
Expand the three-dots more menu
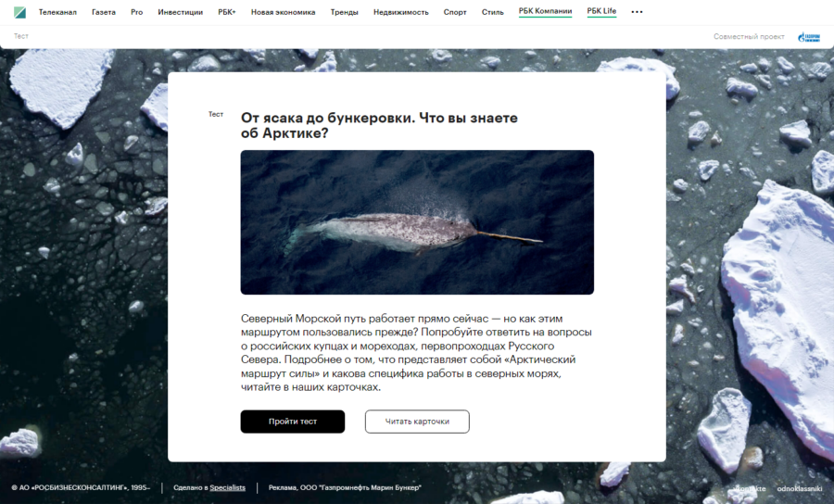(637, 12)
